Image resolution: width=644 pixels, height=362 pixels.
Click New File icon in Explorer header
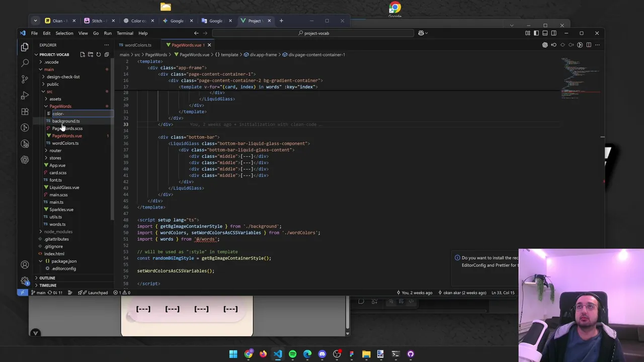click(x=83, y=54)
